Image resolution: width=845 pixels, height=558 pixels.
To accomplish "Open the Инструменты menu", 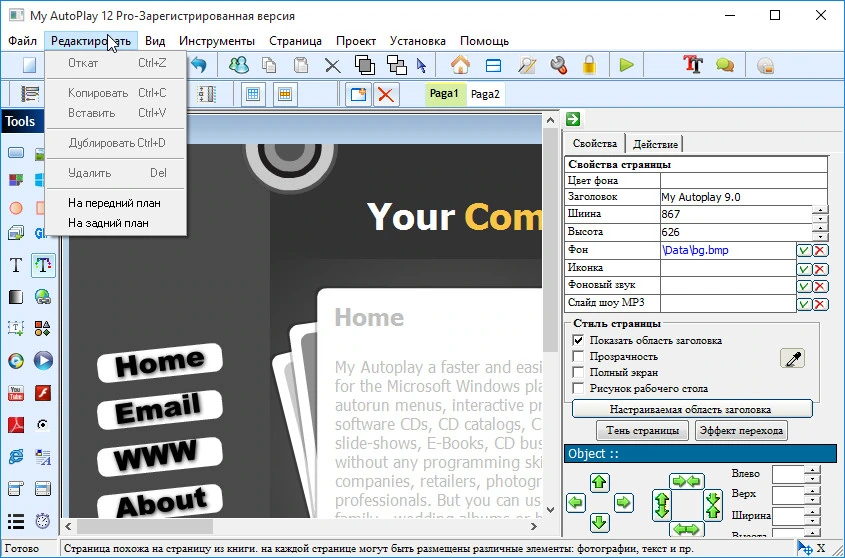I will click(x=217, y=41).
